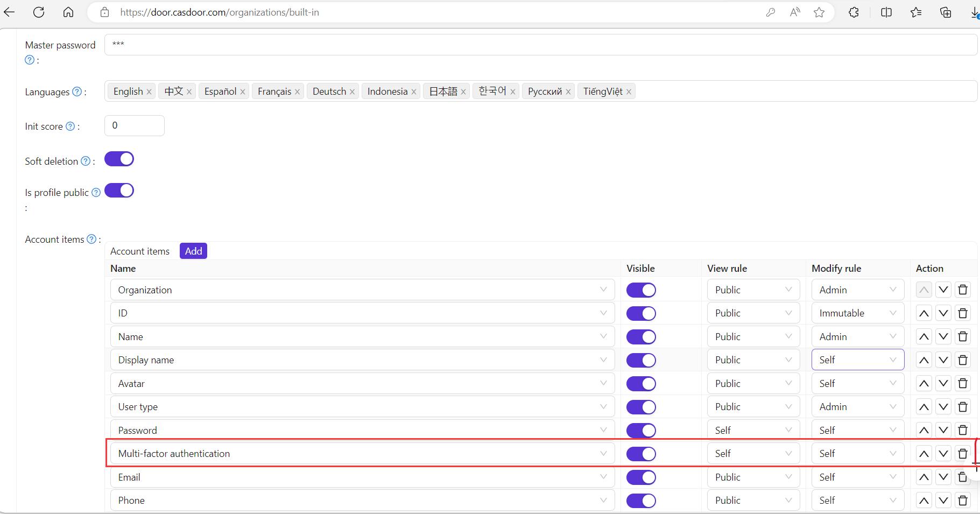Image resolution: width=980 pixels, height=514 pixels.
Task: Click the Init score input field
Action: [135, 126]
